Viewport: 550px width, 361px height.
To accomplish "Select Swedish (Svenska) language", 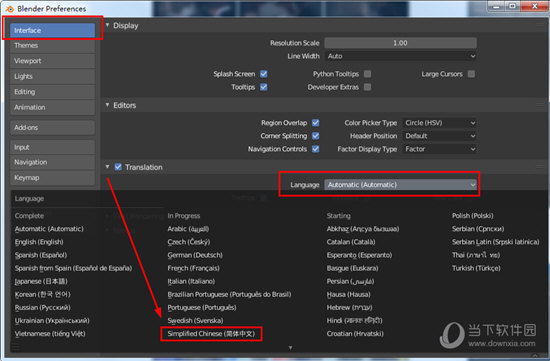I will (x=195, y=321).
